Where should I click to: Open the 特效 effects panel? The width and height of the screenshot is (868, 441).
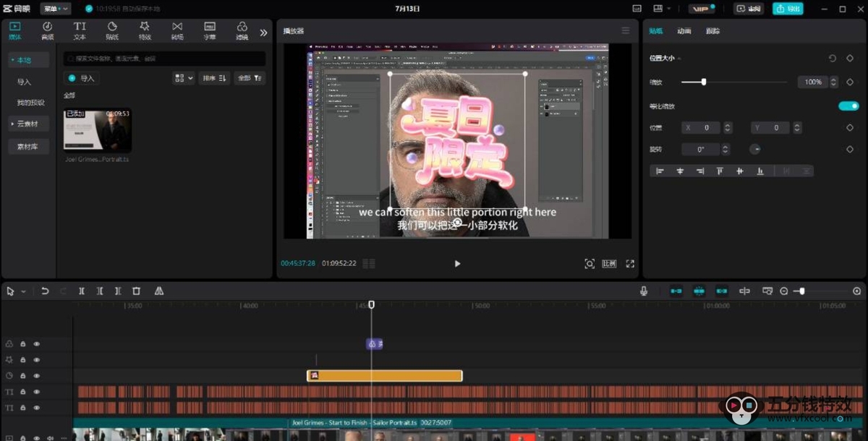pyautogui.click(x=145, y=30)
